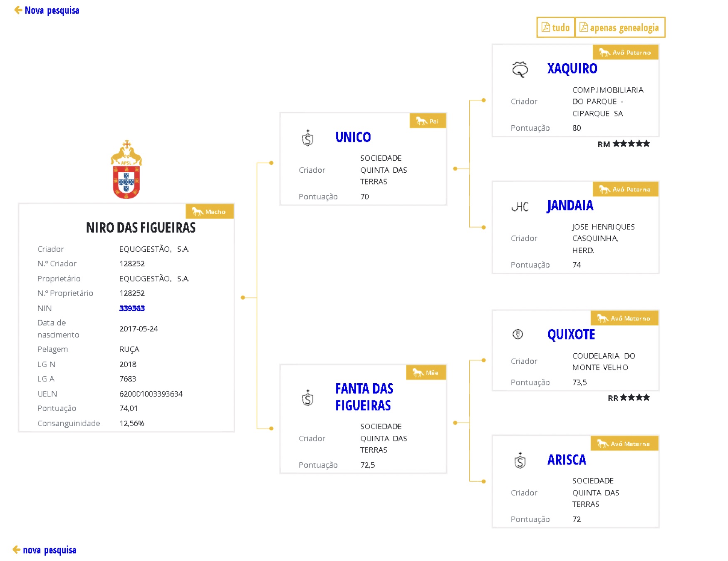Export everything with the tudo PDF button
The width and height of the screenshot is (728, 561).
[555, 27]
